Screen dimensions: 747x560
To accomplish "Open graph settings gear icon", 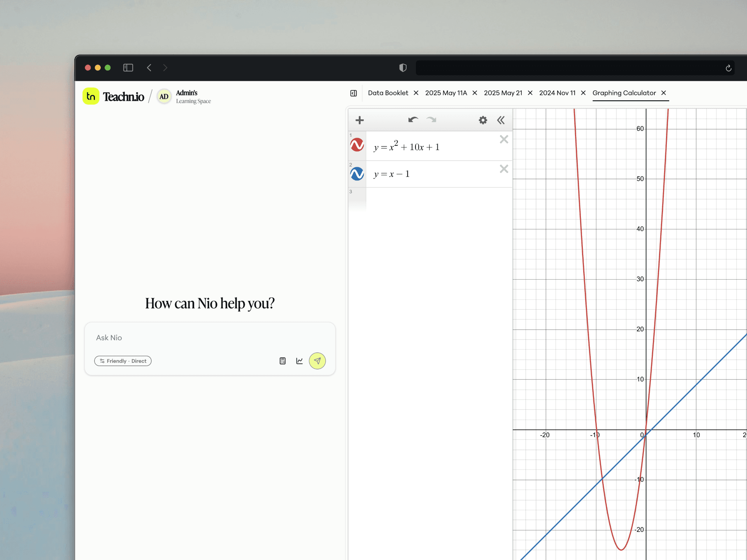I will (483, 120).
